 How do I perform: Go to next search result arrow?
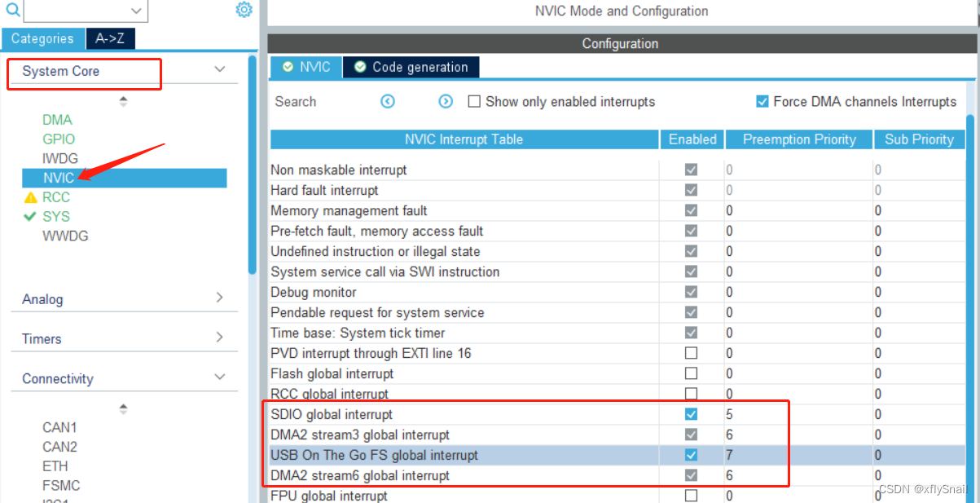[x=446, y=102]
